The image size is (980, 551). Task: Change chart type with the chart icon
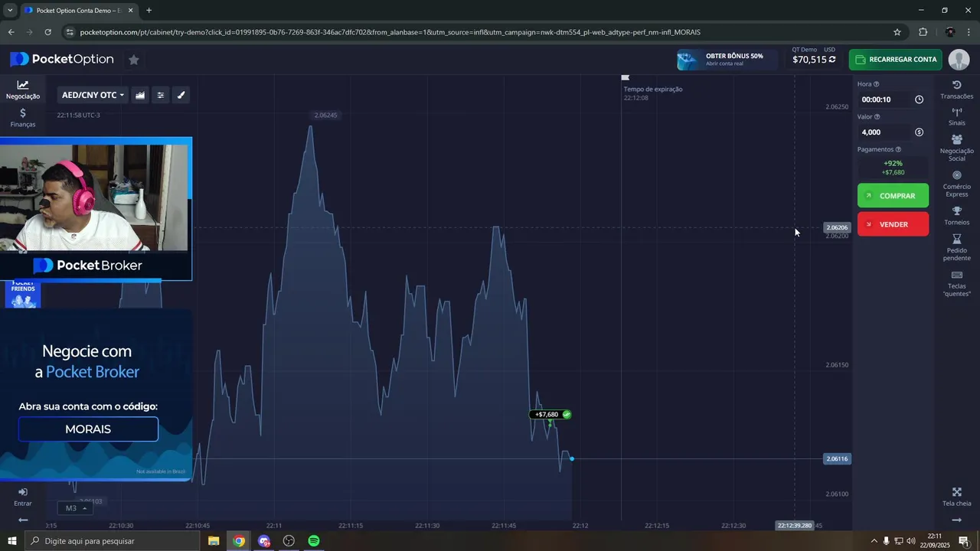point(140,95)
